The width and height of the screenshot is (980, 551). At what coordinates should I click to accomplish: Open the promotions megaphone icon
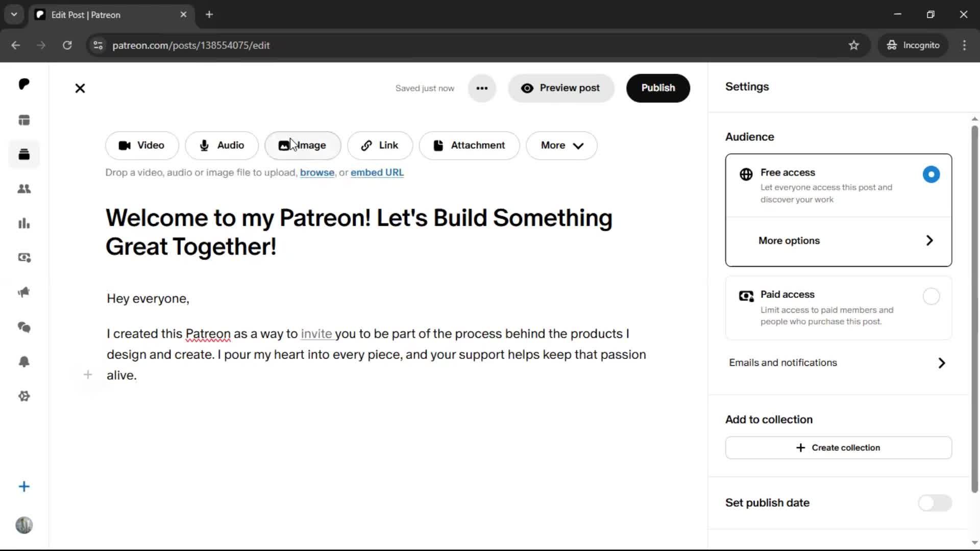click(24, 292)
